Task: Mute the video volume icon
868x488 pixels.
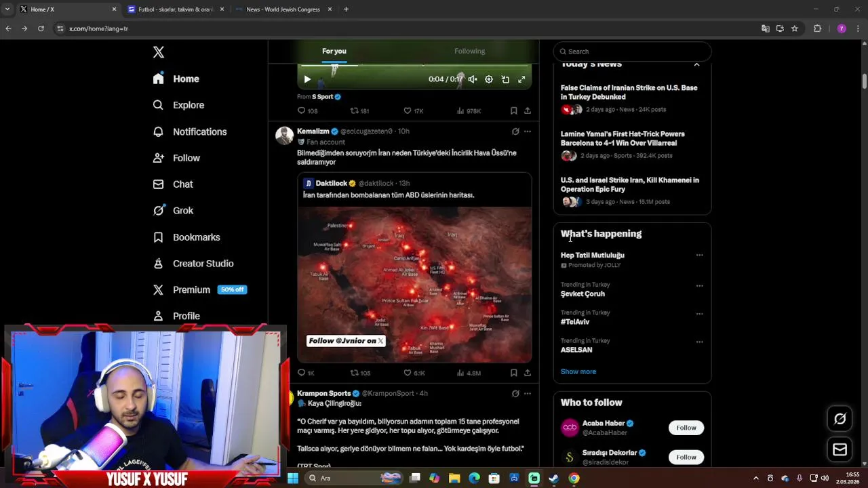Action: 473,79
